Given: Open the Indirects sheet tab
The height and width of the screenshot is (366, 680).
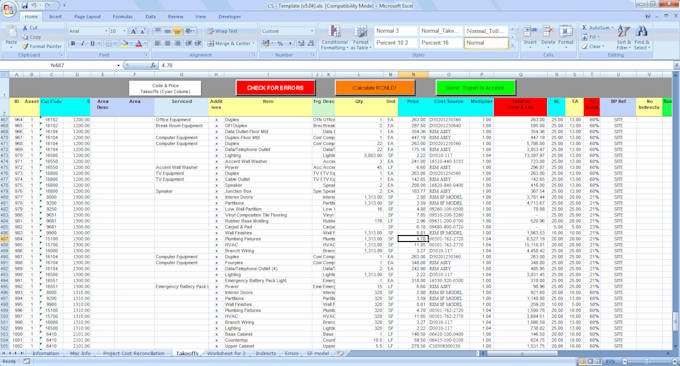Looking at the screenshot, I should tap(266, 353).
